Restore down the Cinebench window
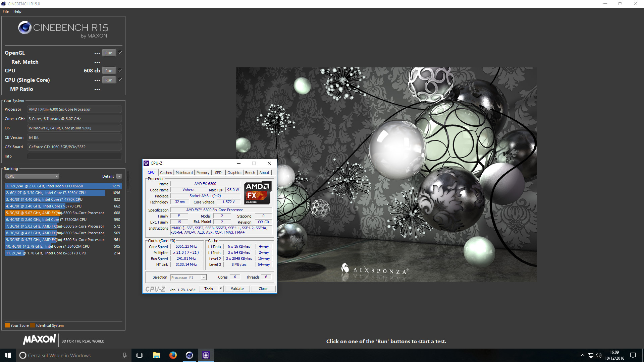Screen dimensions: 644x362 pyautogui.click(x=620, y=4)
